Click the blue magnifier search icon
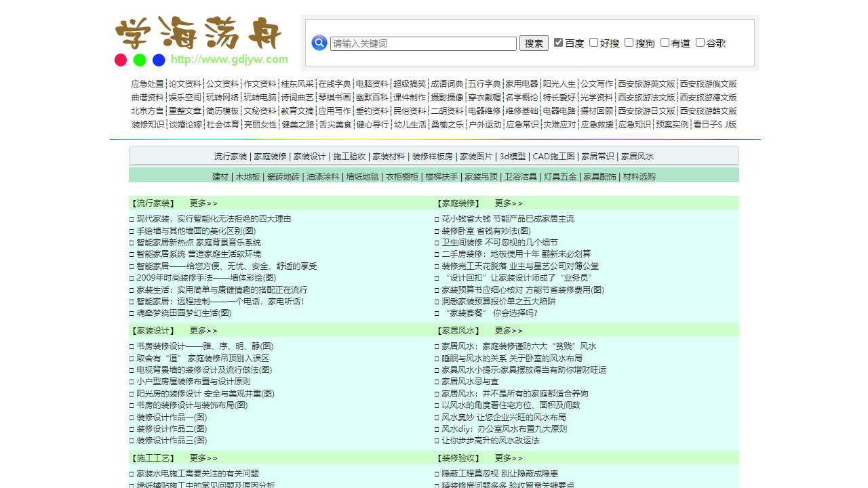 pyautogui.click(x=319, y=43)
